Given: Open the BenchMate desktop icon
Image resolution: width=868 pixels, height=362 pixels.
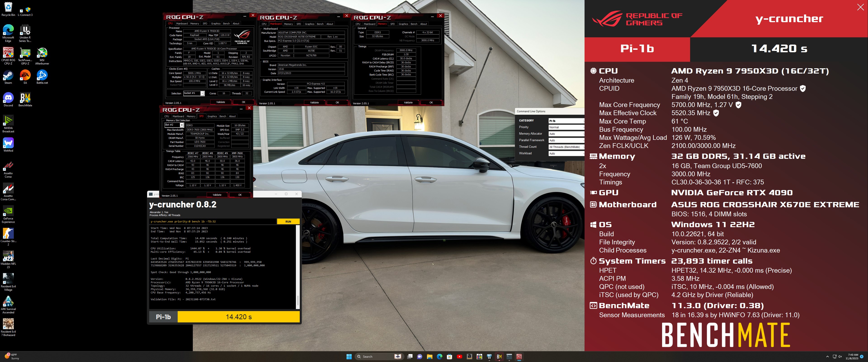Looking at the screenshot, I should click(x=25, y=100).
